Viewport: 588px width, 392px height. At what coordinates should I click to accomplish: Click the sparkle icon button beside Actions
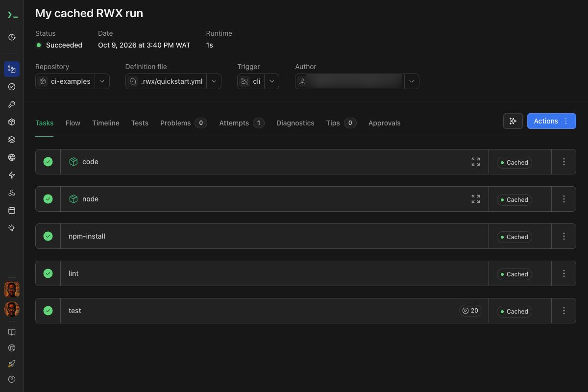(513, 121)
